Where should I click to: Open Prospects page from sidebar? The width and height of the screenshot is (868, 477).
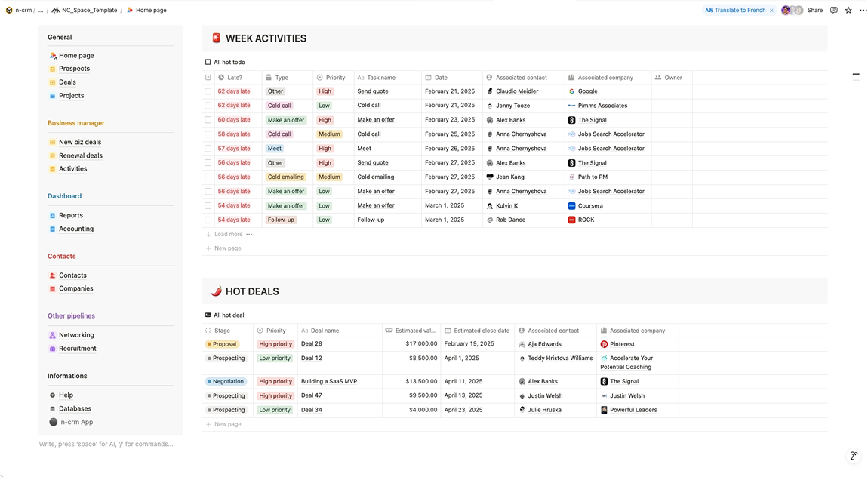click(74, 69)
